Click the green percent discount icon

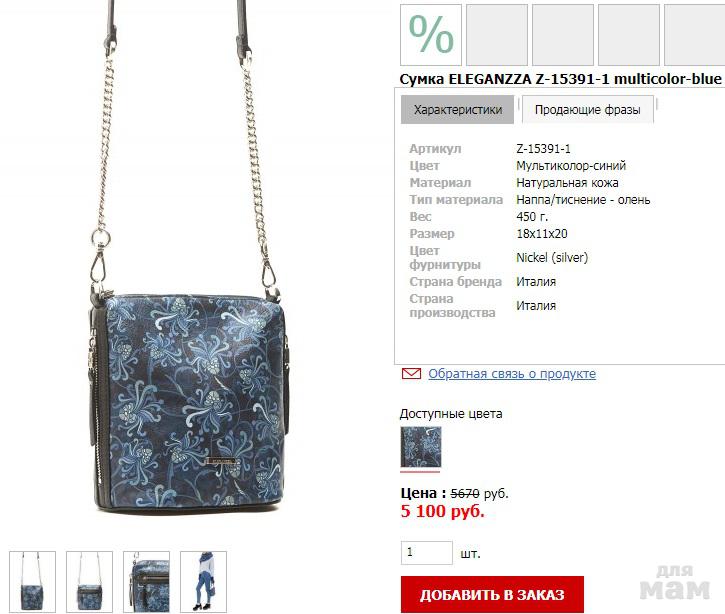431,35
